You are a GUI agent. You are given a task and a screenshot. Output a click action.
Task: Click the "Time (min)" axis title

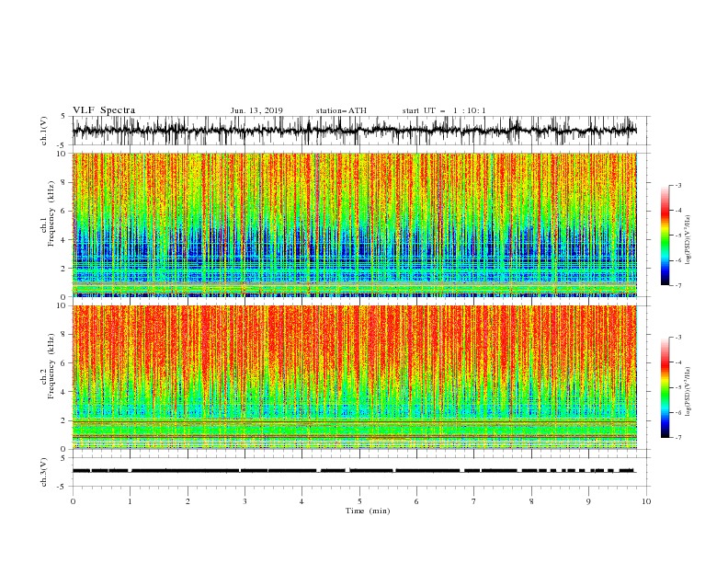(x=368, y=511)
